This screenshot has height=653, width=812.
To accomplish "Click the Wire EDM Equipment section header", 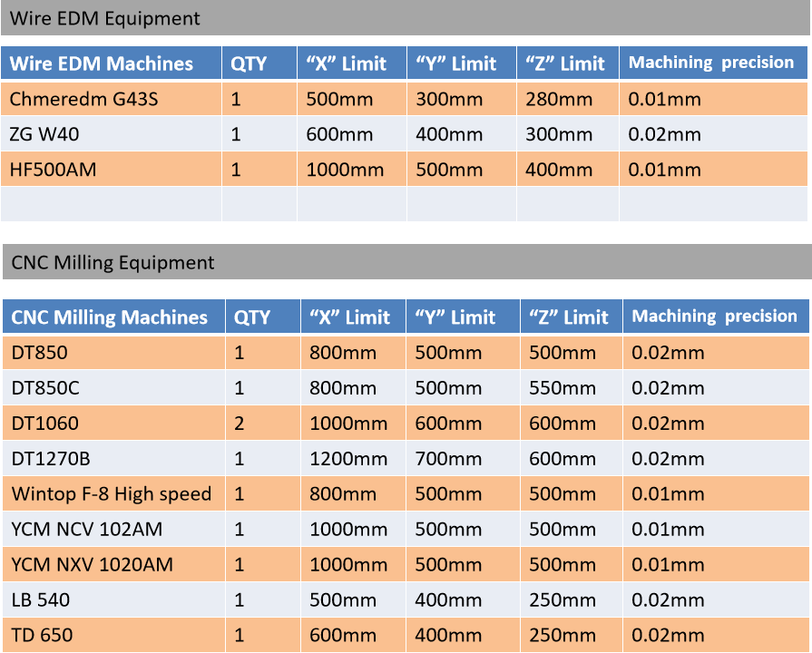I will (406, 18).
